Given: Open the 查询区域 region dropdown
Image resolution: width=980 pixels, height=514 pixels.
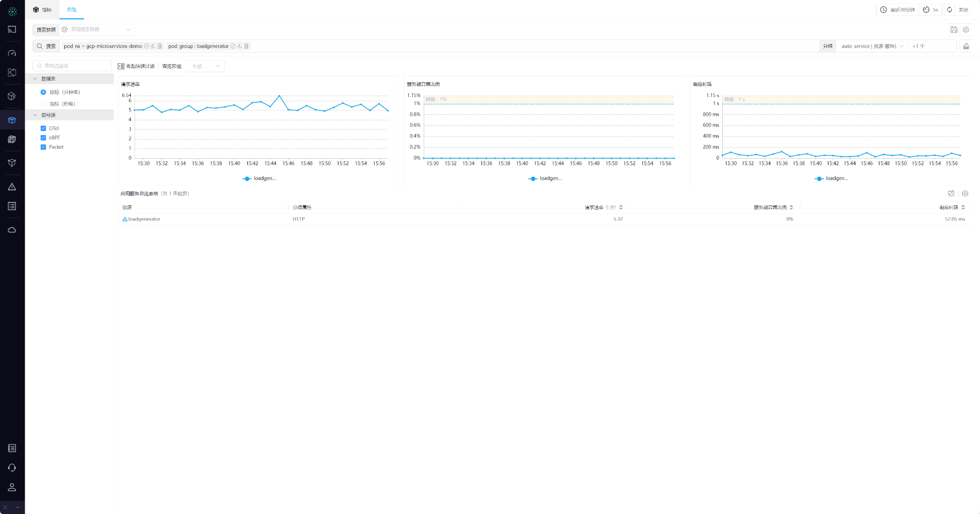Looking at the screenshot, I should point(206,66).
